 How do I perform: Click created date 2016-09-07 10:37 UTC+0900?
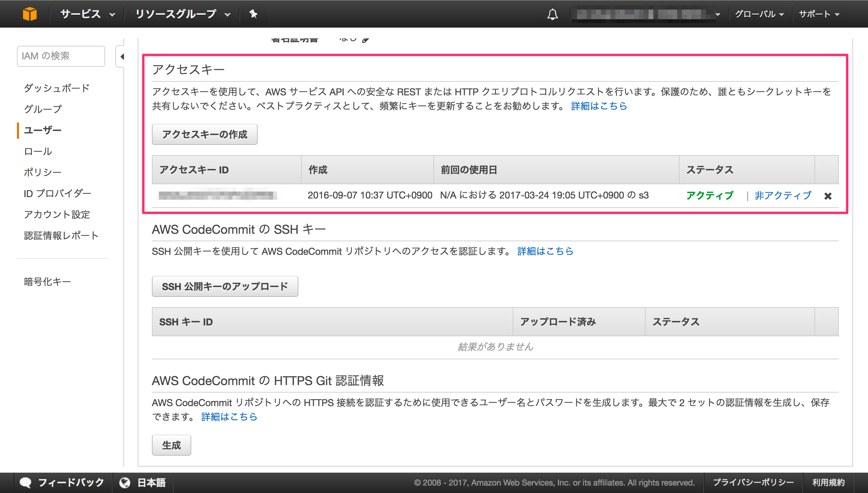point(370,195)
